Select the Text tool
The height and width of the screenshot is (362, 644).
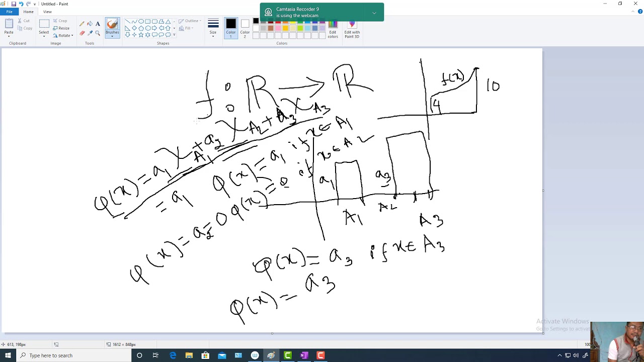click(98, 24)
